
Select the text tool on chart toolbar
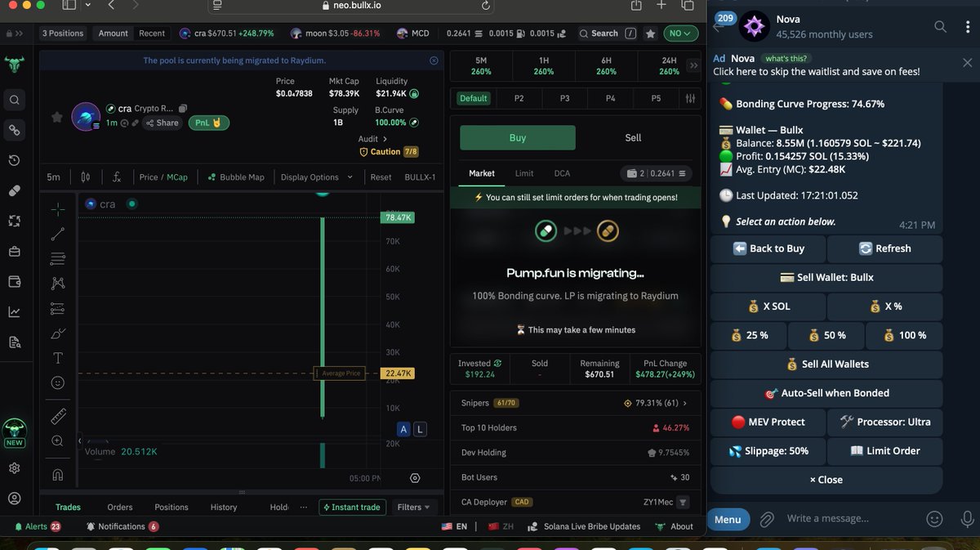[58, 358]
